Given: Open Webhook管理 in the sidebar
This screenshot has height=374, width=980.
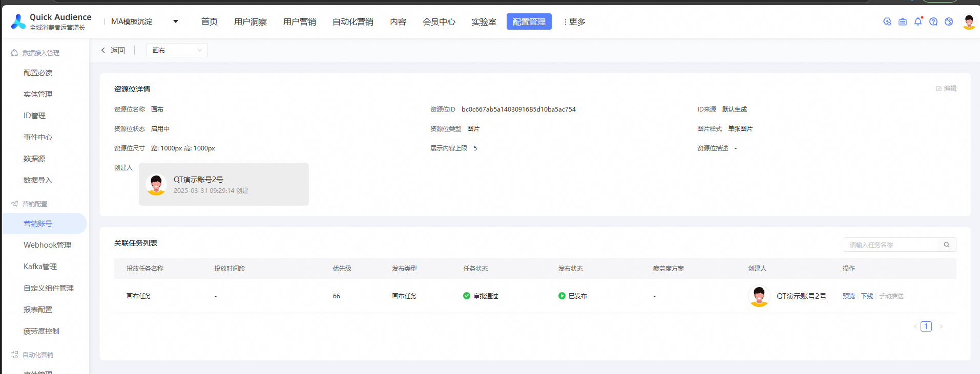Looking at the screenshot, I should 47,245.
